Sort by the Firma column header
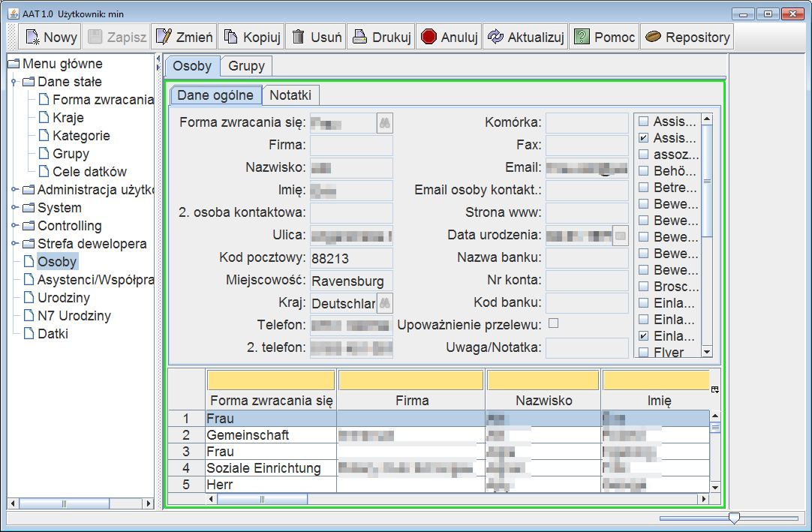Screen dimensions: 812x532 tap(412, 401)
